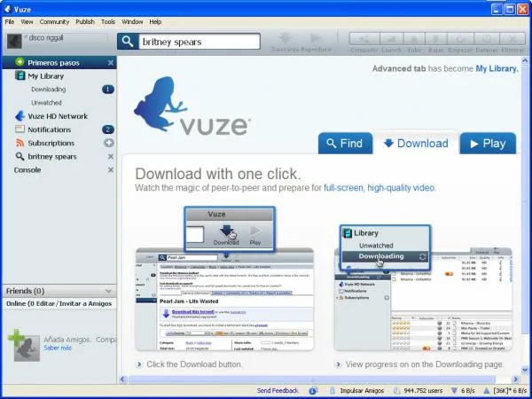Close the Primeros pasos sidebar entry
The height and width of the screenshot is (399, 532).
pos(111,63)
